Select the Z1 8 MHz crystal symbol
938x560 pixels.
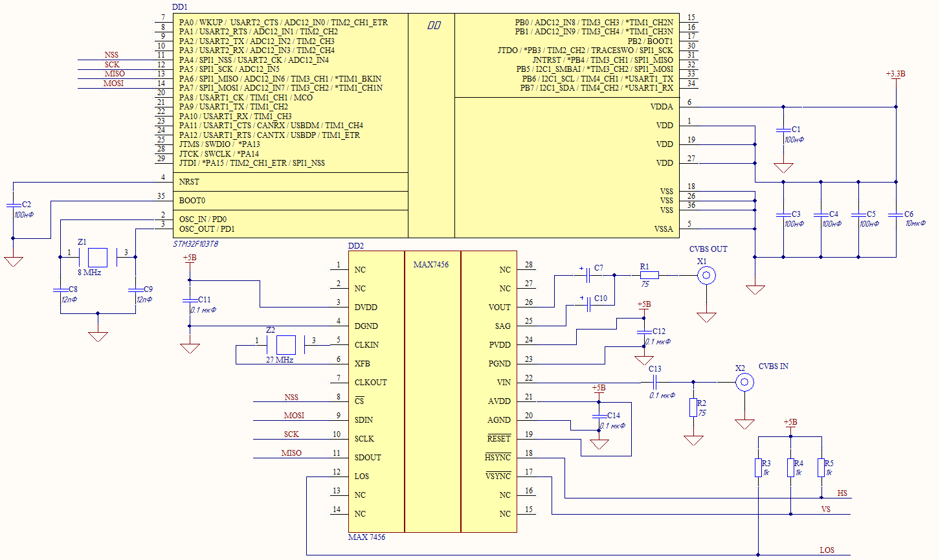pos(98,257)
